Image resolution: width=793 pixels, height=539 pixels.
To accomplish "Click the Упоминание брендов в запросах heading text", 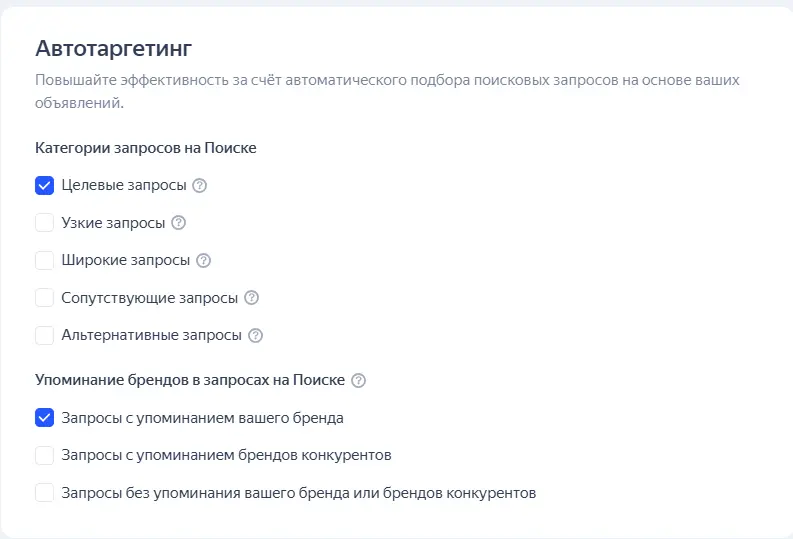I will [x=190, y=381].
